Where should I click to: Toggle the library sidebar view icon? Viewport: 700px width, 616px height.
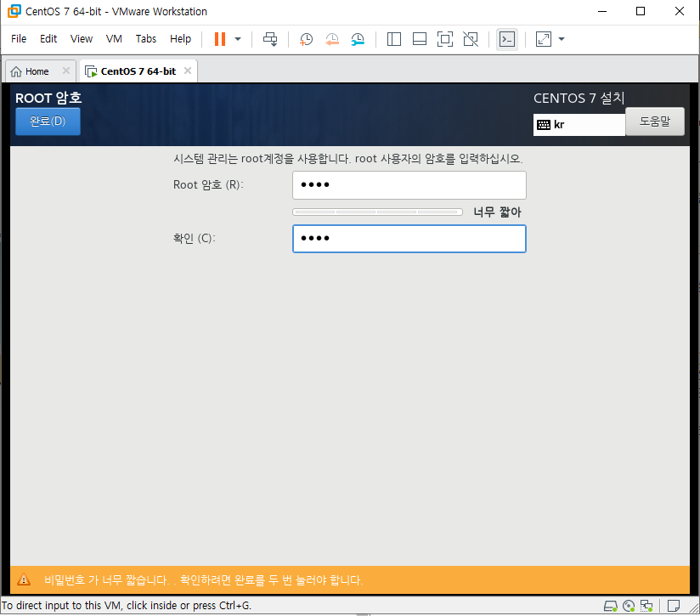coord(394,39)
